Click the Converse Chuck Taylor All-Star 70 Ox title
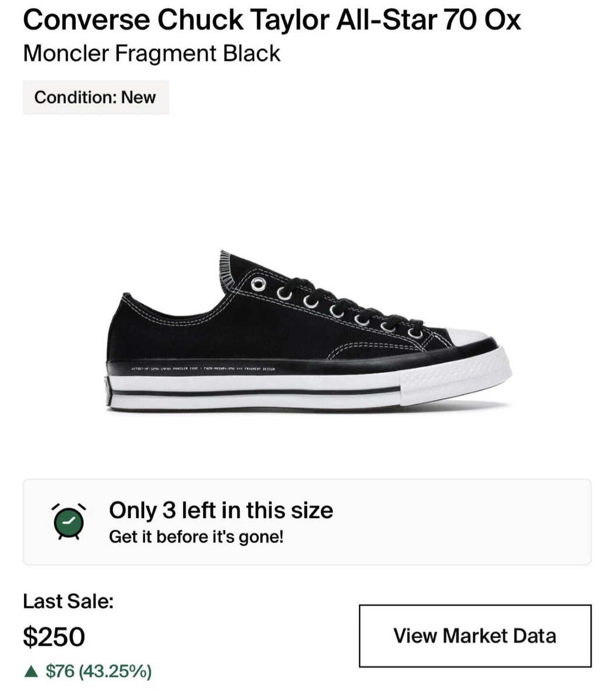This screenshot has height=700, width=615. (x=271, y=20)
